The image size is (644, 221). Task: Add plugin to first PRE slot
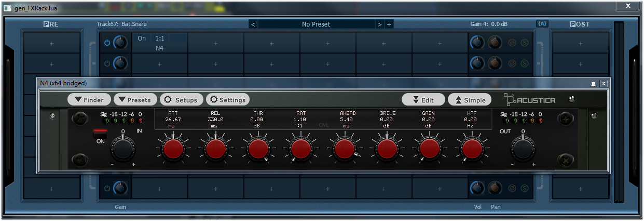point(51,43)
